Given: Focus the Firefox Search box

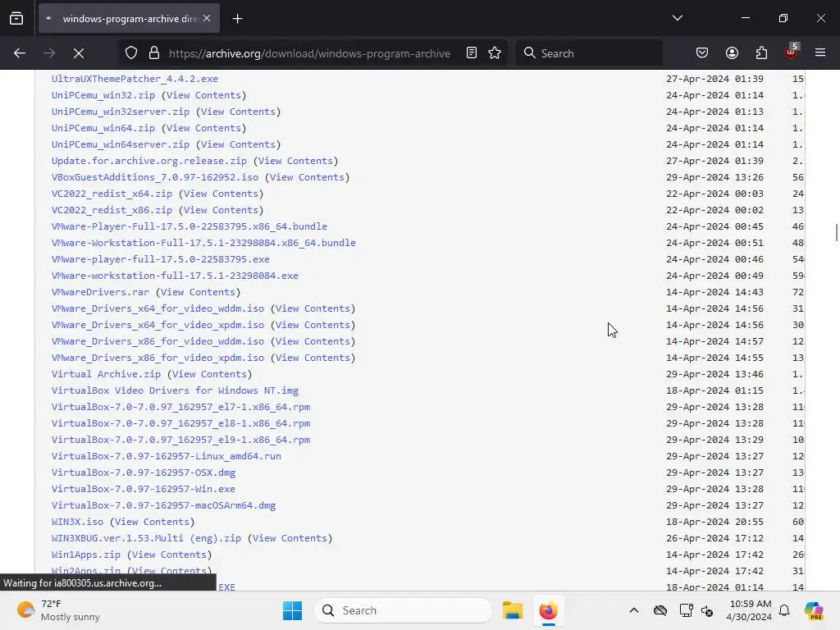Looking at the screenshot, I should click(x=589, y=53).
